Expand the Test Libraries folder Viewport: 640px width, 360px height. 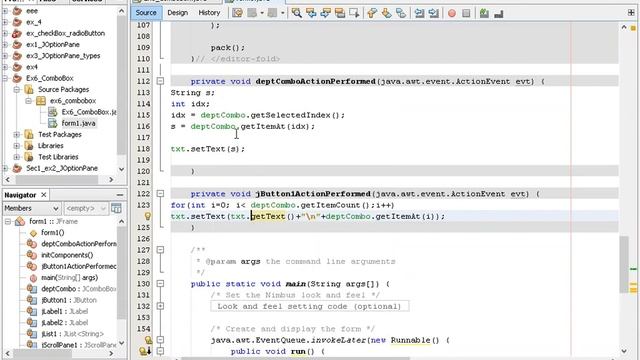(x=17, y=157)
